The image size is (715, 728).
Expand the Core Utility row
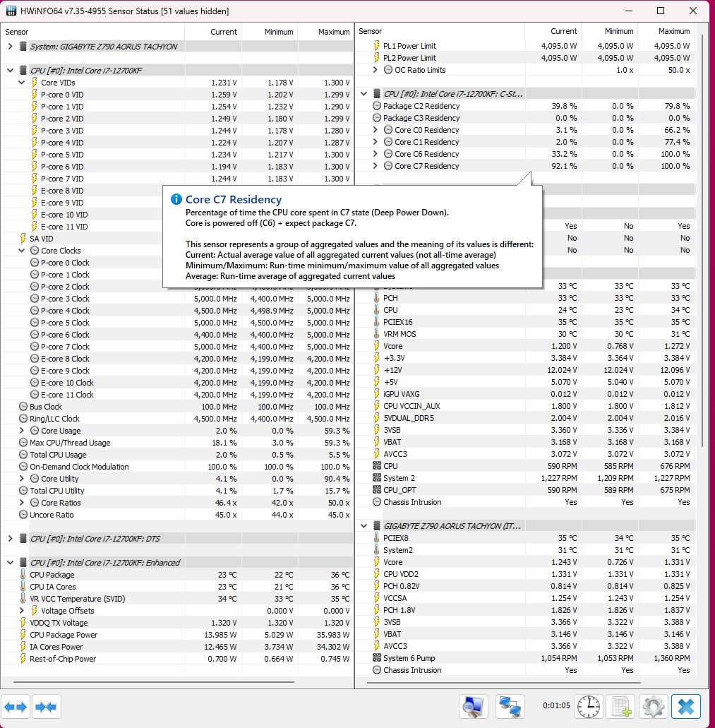tap(21, 478)
